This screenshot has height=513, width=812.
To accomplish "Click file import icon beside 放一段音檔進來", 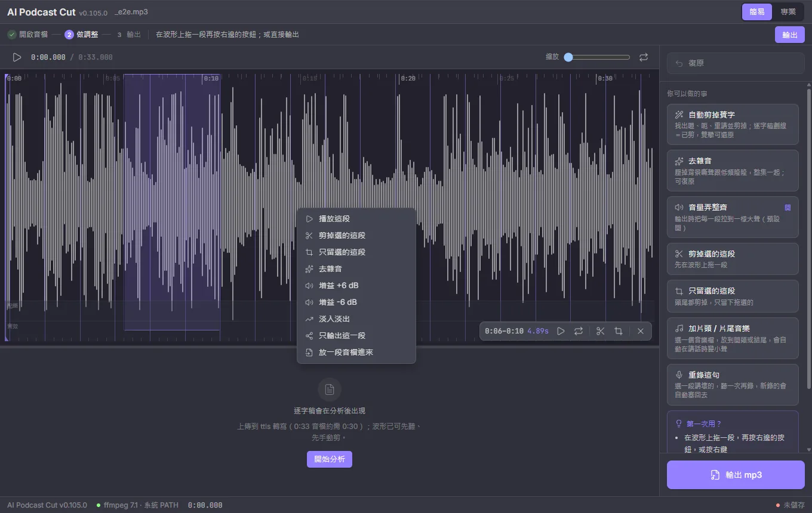I will coord(309,353).
